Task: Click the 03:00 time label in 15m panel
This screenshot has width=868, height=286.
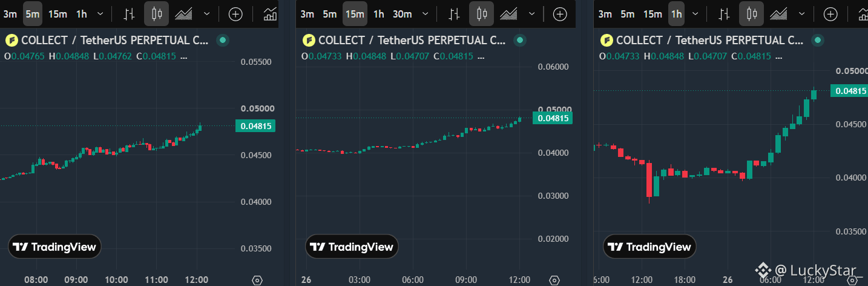Action: click(359, 280)
